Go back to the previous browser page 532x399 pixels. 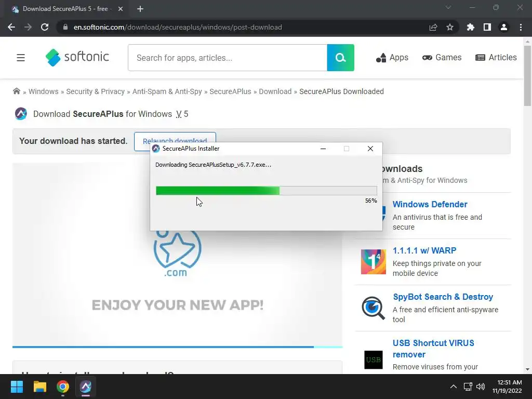pos(11,27)
